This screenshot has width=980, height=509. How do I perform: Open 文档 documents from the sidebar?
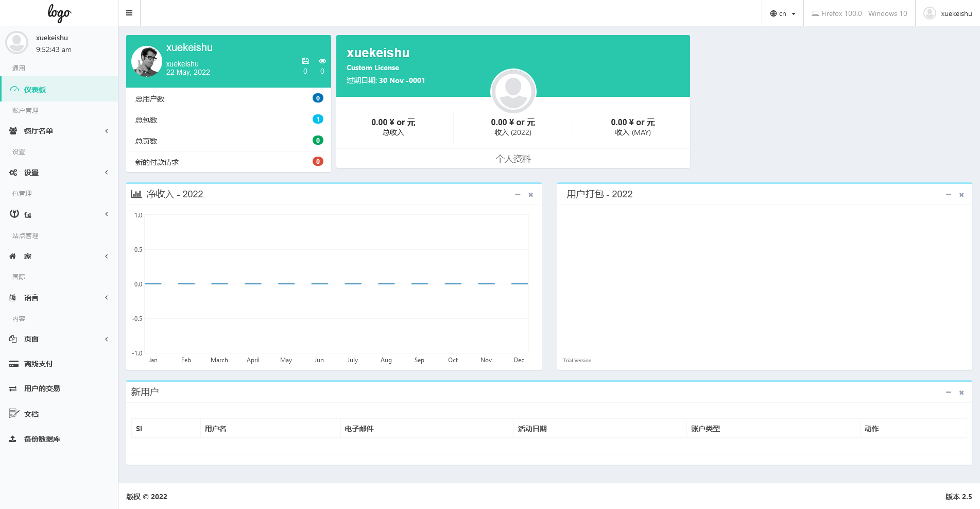coord(31,414)
